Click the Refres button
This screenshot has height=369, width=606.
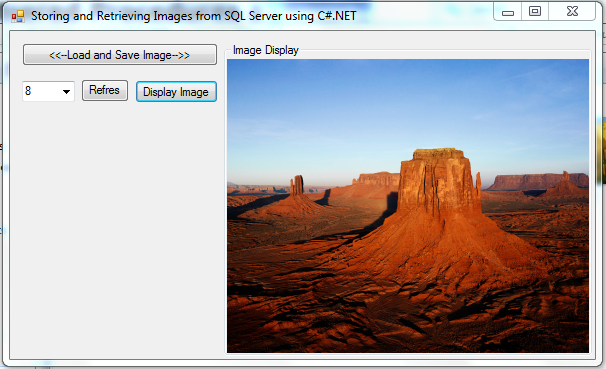pyautogui.click(x=105, y=90)
